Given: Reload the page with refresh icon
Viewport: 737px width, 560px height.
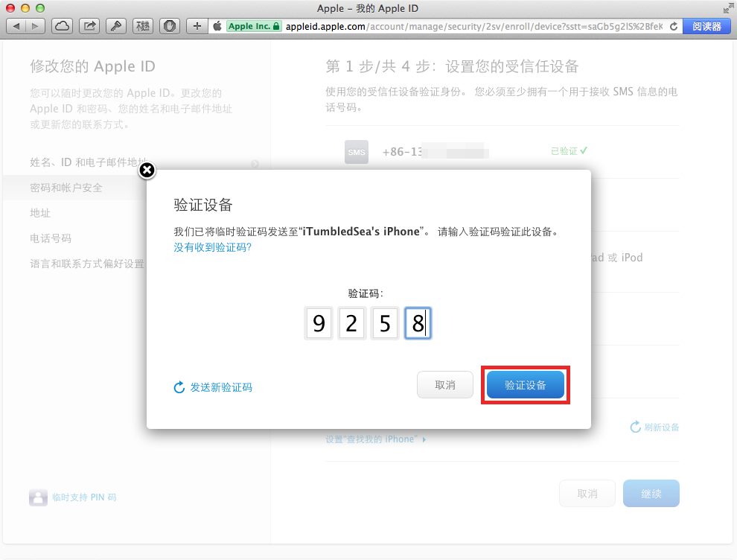Looking at the screenshot, I should point(674,26).
